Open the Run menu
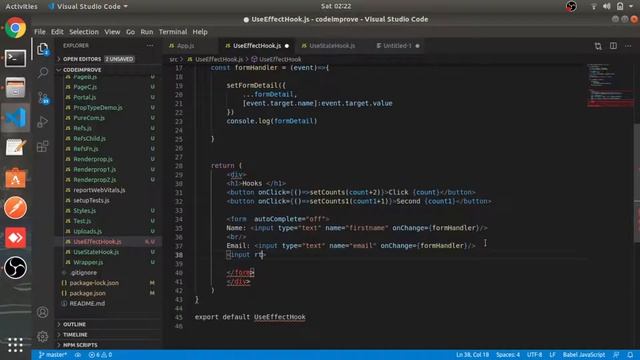 (x=147, y=32)
